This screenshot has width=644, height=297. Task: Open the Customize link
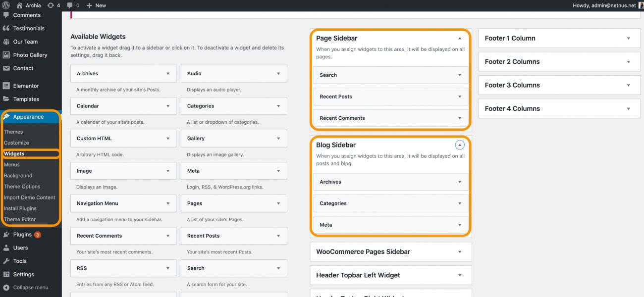15,143
